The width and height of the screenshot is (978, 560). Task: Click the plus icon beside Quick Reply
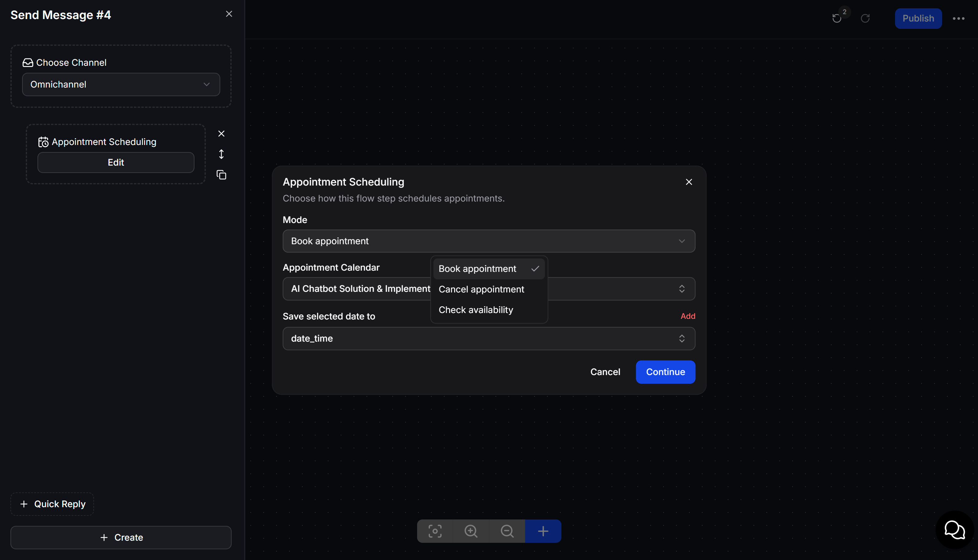click(x=24, y=504)
